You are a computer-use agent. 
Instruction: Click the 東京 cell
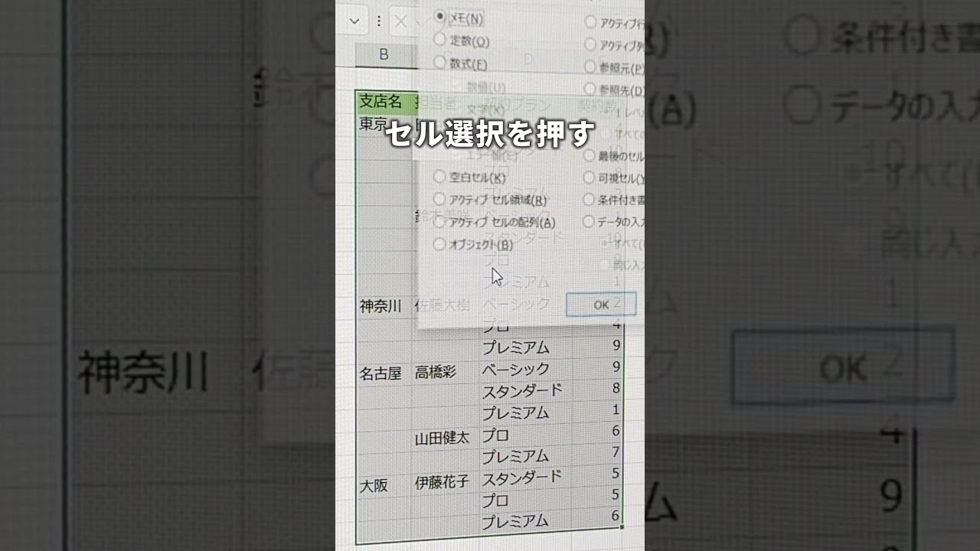tap(374, 123)
